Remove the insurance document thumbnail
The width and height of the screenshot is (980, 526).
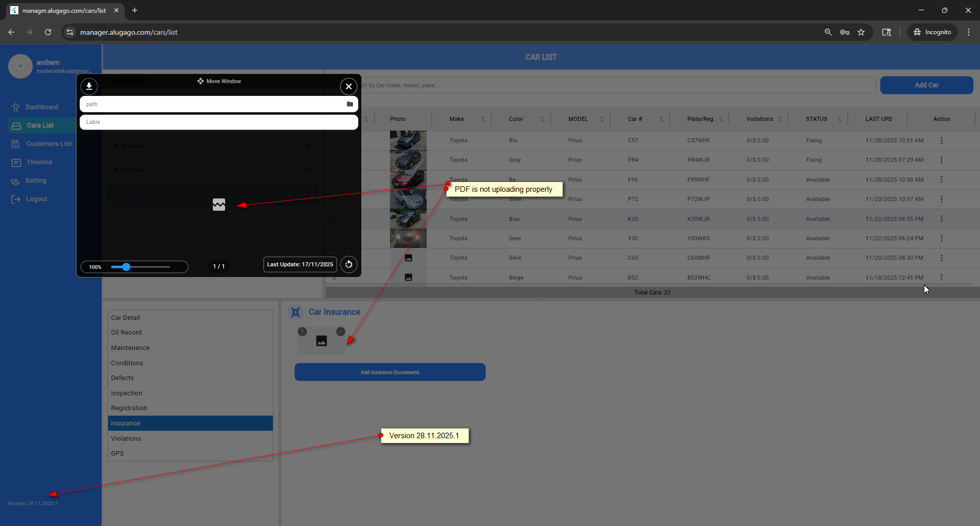(340, 332)
